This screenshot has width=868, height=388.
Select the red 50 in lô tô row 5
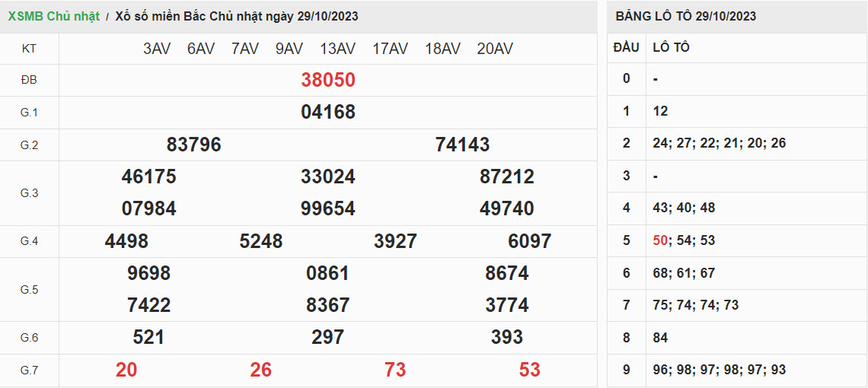pos(660,240)
